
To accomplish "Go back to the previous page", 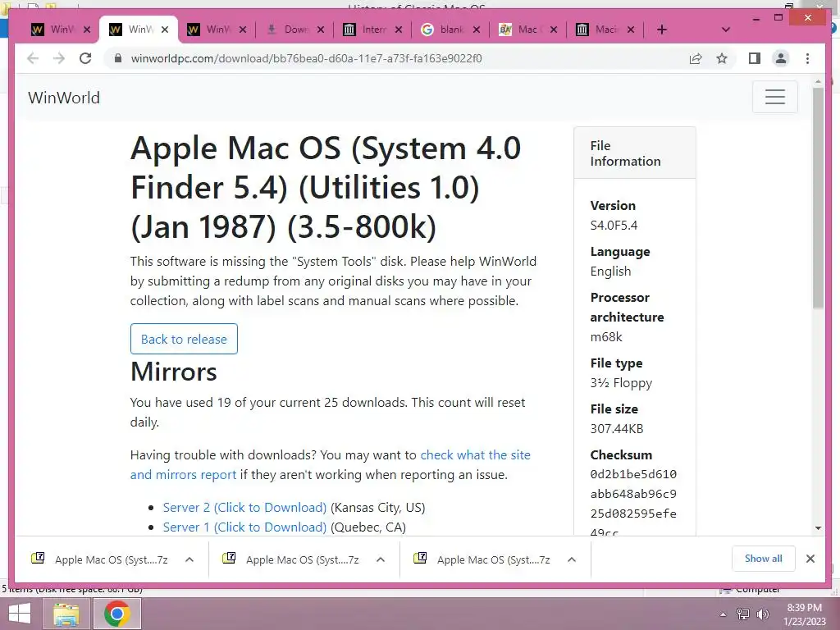I will click(33, 58).
